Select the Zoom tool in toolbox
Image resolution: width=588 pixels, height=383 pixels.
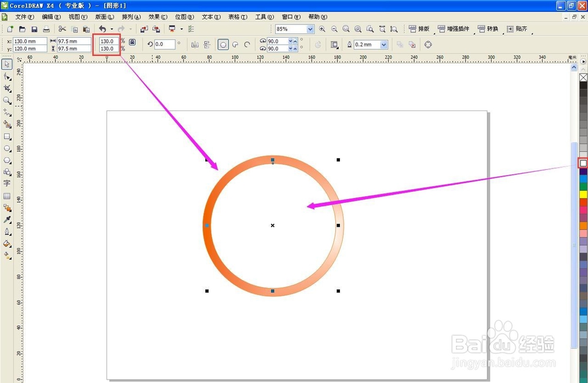[7, 100]
